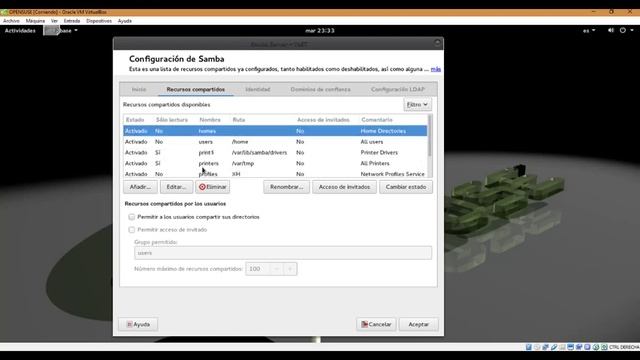Open the Filtro dropdown
This screenshot has width=640, height=360.
417,104
